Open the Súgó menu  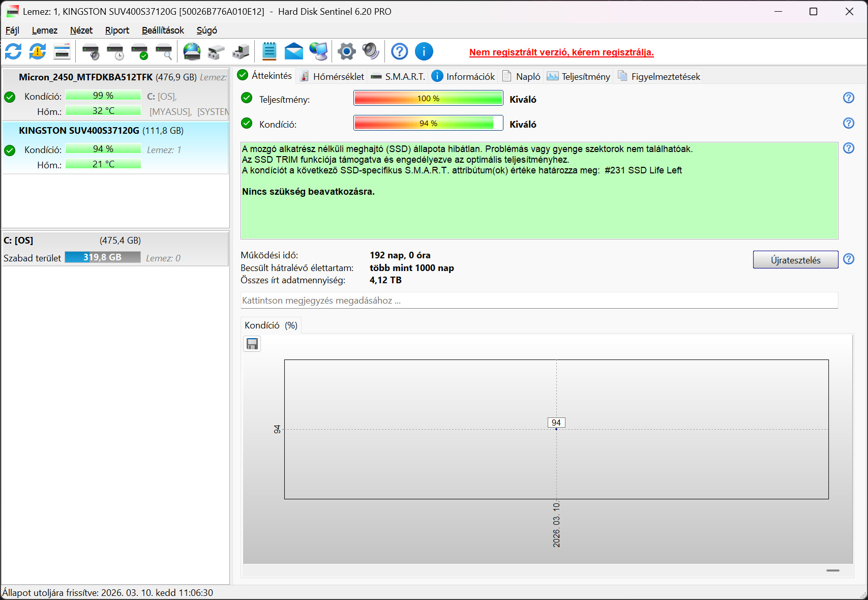(207, 31)
